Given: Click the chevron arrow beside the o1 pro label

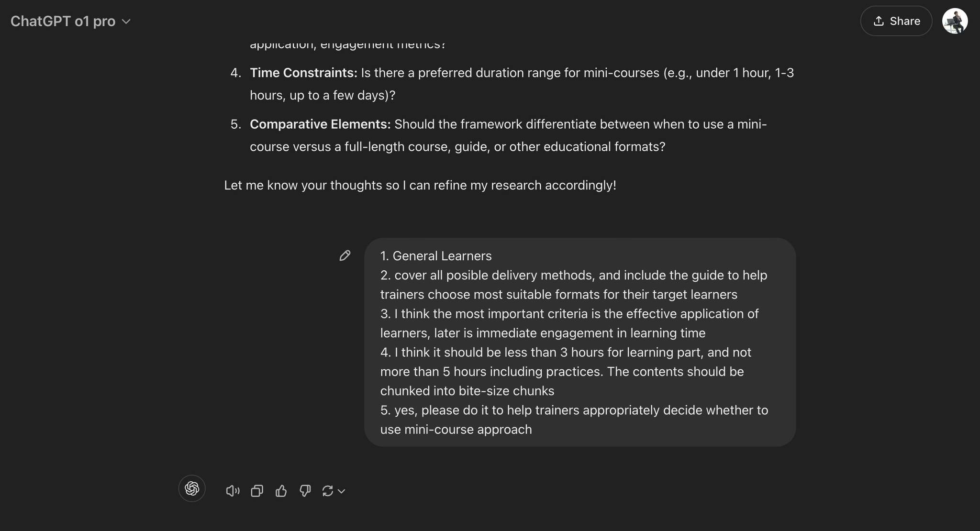Looking at the screenshot, I should click(126, 22).
